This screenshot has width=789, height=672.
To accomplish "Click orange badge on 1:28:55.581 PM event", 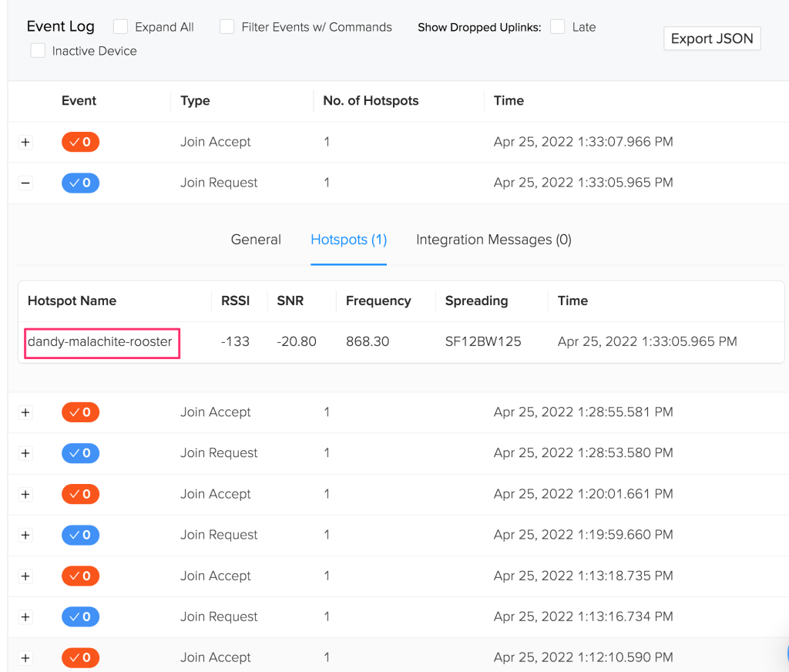I will pyautogui.click(x=80, y=412).
